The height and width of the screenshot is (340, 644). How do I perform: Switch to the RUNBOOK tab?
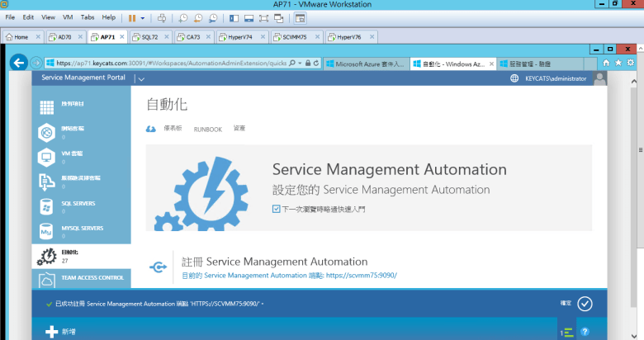[x=207, y=130]
